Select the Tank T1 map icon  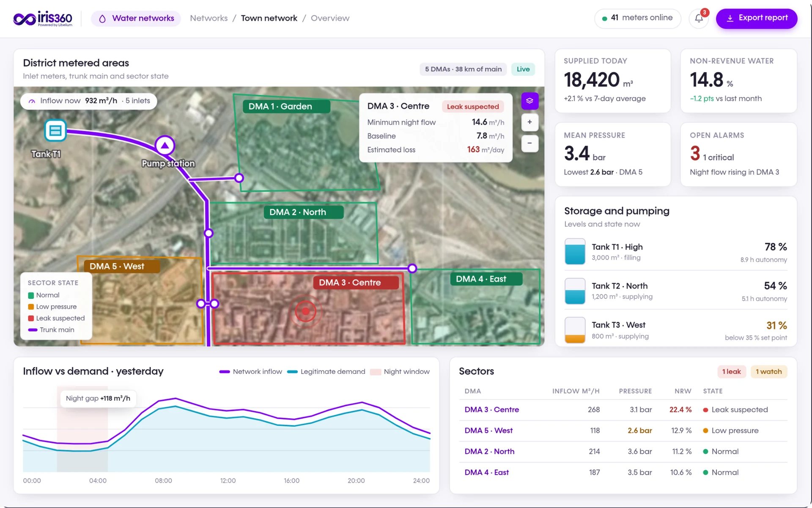point(55,131)
